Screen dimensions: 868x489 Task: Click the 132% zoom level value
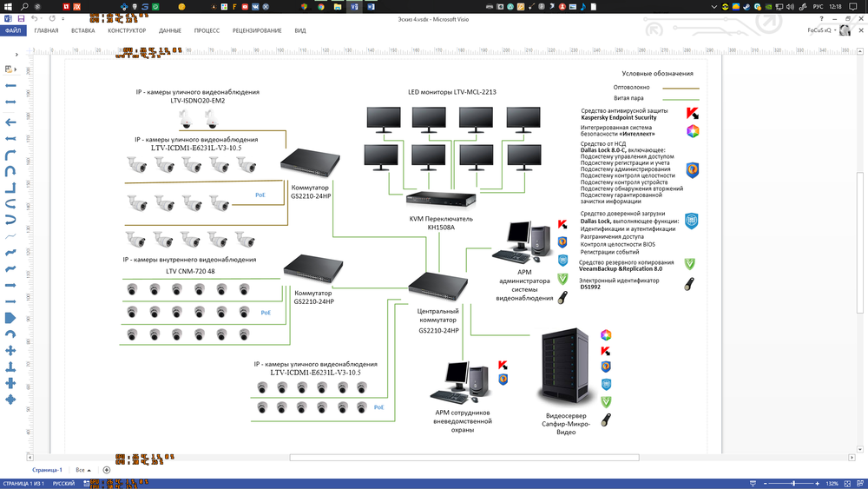pos(832,484)
